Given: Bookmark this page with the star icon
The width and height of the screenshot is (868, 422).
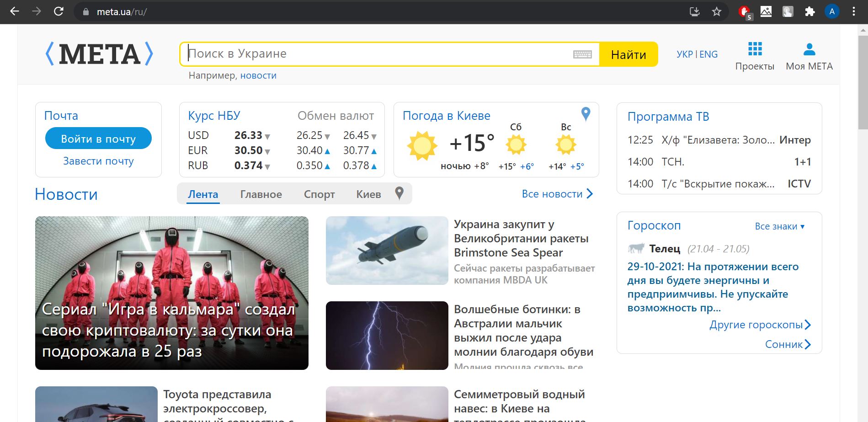Looking at the screenshot, I should 717,11.
